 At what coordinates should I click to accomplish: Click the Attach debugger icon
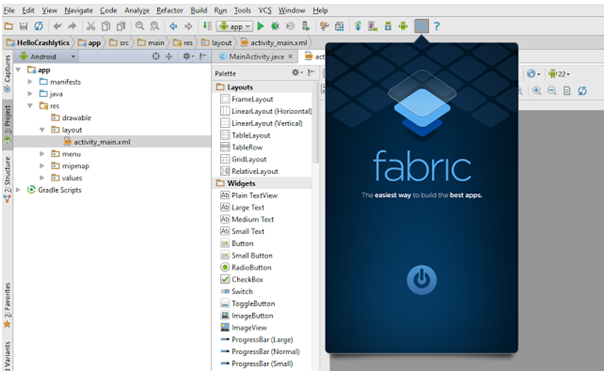click(305, 26)
